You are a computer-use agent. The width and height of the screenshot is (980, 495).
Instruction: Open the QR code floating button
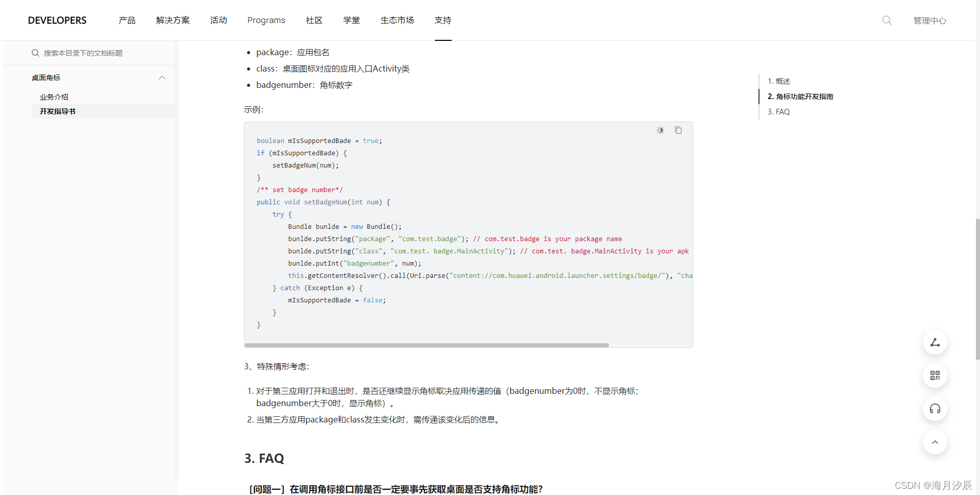[935, 375]
